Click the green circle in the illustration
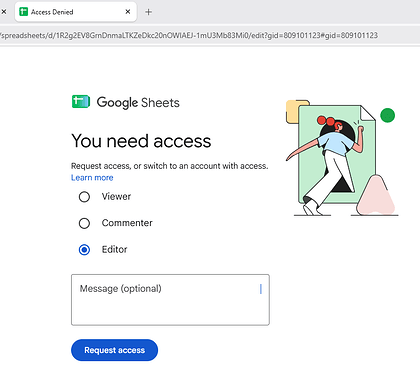Image resolution: width=420 pixels, height=375 pixels. pyautogui.click(x=387, y=115)
